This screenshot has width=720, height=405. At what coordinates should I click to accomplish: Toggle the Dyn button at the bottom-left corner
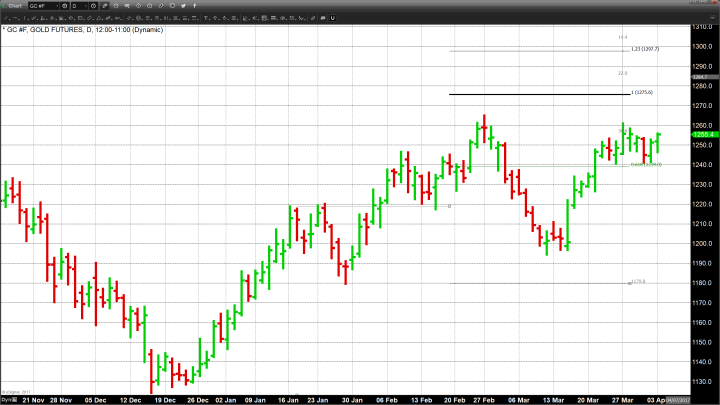click(6, 400)
